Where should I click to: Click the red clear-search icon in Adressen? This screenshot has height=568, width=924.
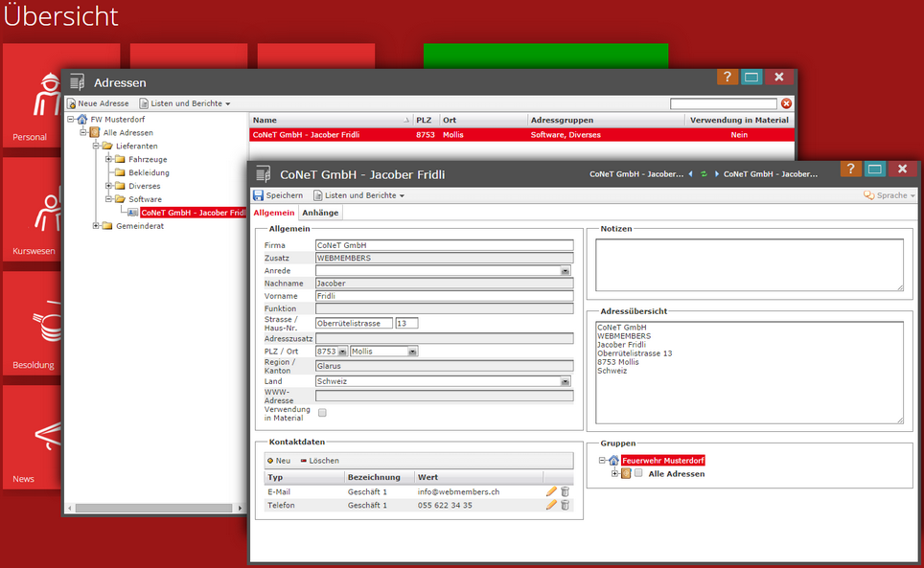(786, 103)
